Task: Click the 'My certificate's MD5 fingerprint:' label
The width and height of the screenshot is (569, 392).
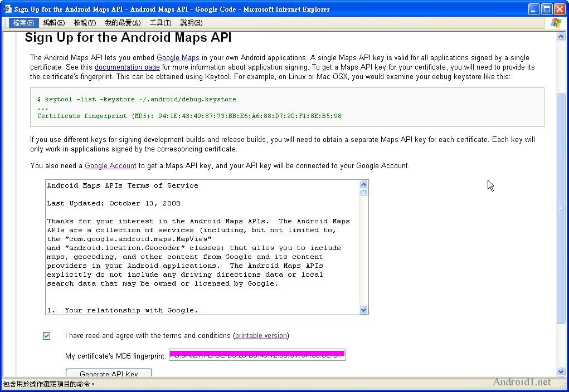Action: [x=115, y=356]
